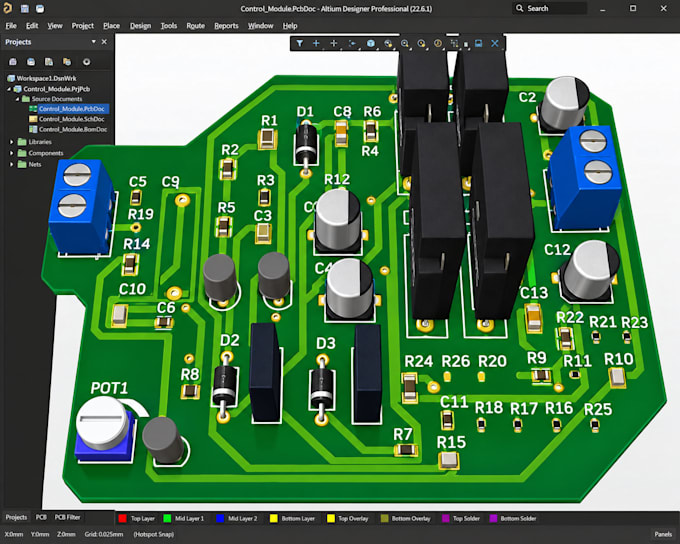Click the search magnifier icon

(520, 8)
